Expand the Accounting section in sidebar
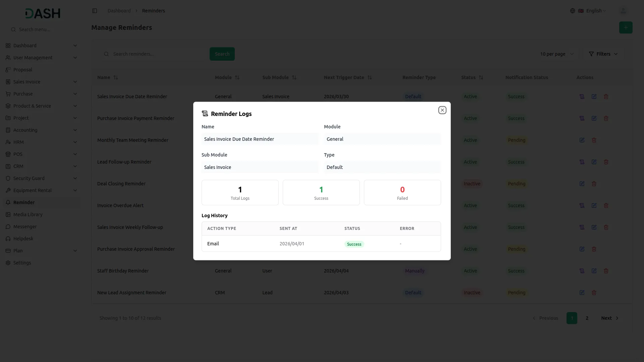Screen dimensions: 644x362 point(25,130)
